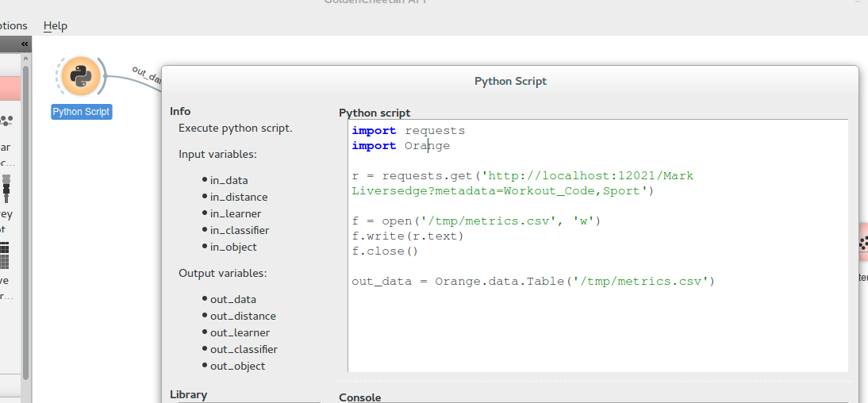Collapse the toolbox with the double-chevron button
This screenshot has width=868, height=403.
click(25, 44)
